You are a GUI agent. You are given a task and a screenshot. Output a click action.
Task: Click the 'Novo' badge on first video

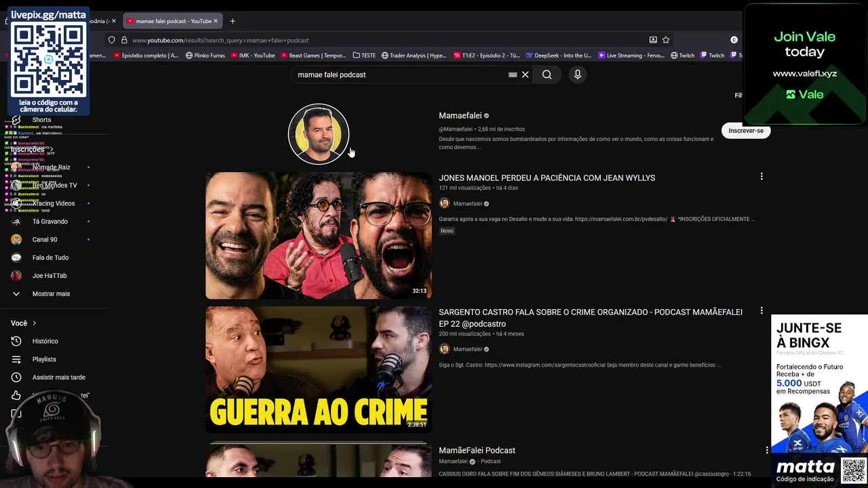coord(447,230)
